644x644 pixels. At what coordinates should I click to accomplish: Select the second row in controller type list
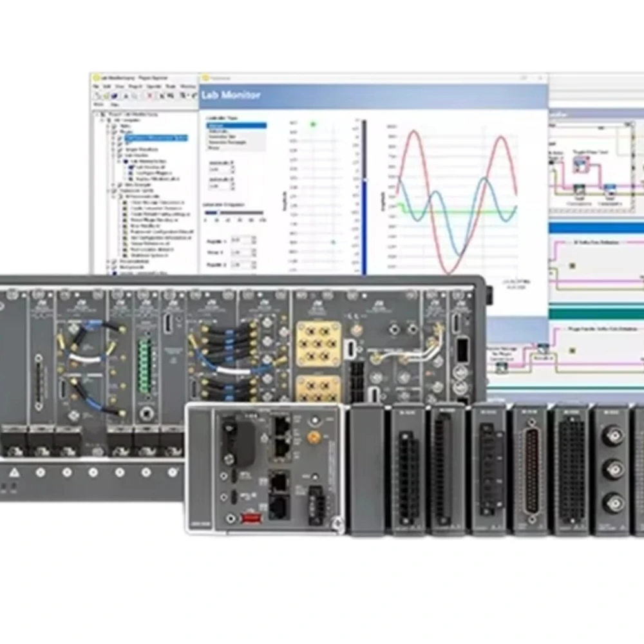236,131
